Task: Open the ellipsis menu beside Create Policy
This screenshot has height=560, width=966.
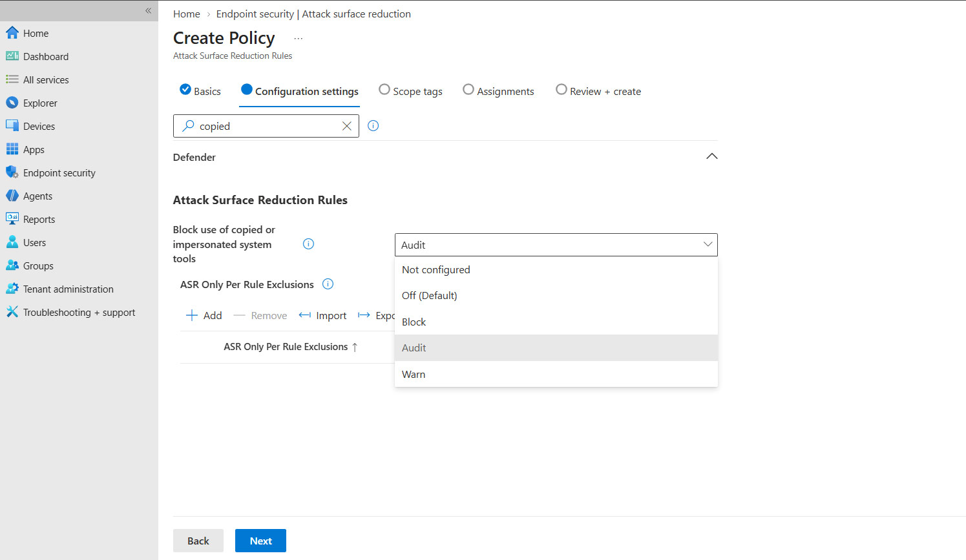Action: [x=299, y=39]
